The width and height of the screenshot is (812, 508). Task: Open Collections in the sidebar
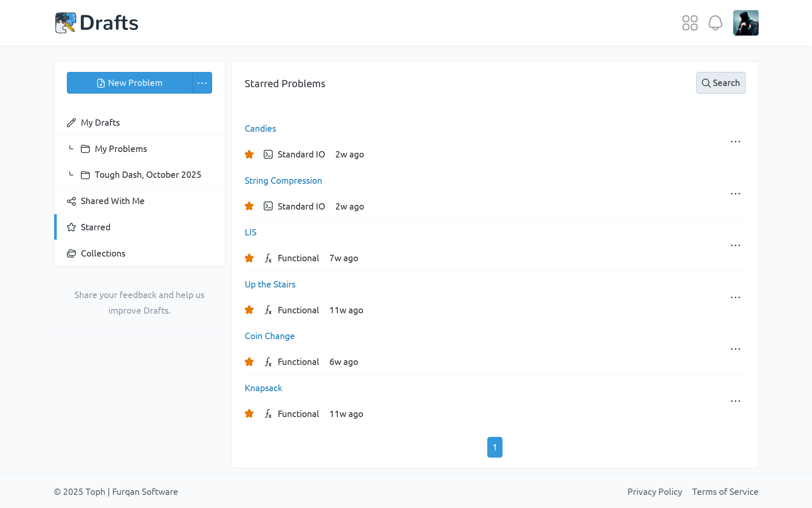[x=103, y=253]
